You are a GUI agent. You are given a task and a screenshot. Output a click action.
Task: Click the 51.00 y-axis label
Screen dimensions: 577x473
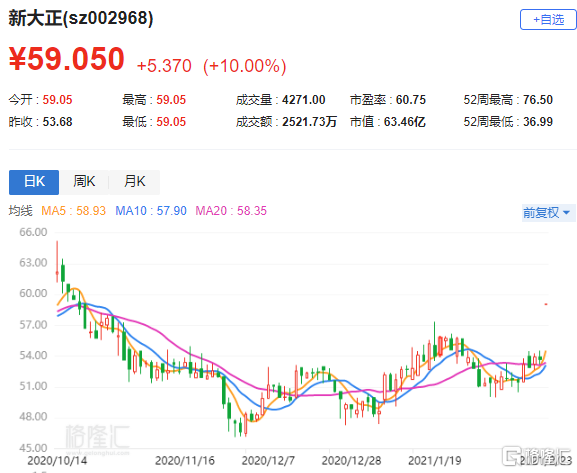[33, 386]
